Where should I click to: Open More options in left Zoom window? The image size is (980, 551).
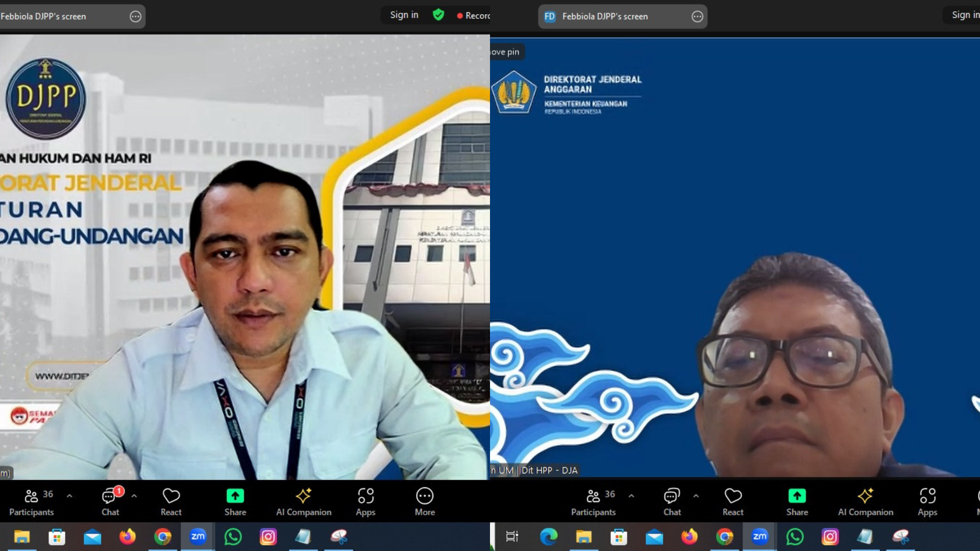[425, 502]
